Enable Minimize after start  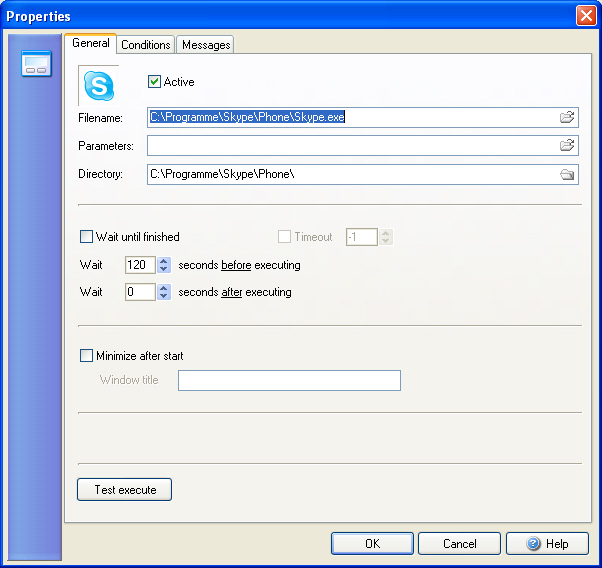click(x=86, y=356)
